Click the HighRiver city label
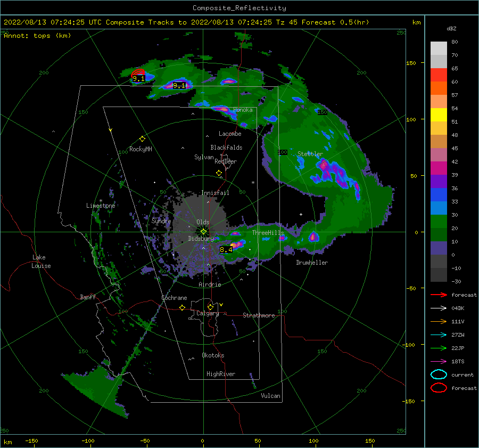479x448 pixels. pos(221,374)
